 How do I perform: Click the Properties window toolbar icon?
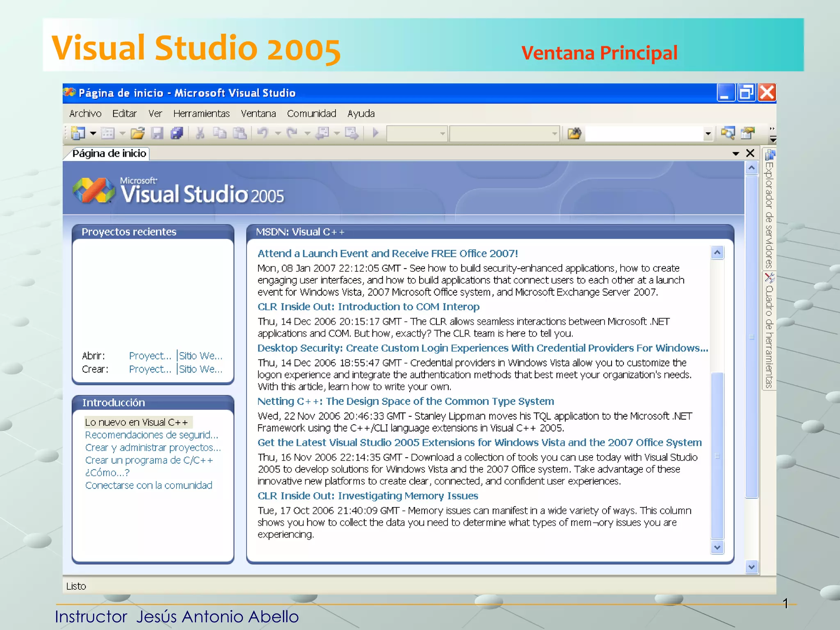(748, 133)
